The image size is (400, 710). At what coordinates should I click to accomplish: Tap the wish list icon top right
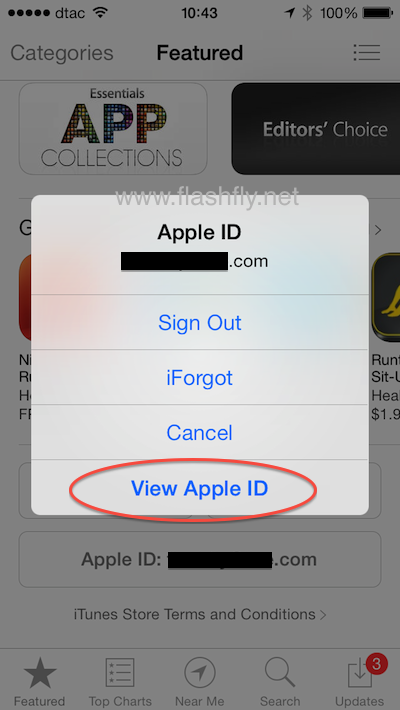[366, 53]
